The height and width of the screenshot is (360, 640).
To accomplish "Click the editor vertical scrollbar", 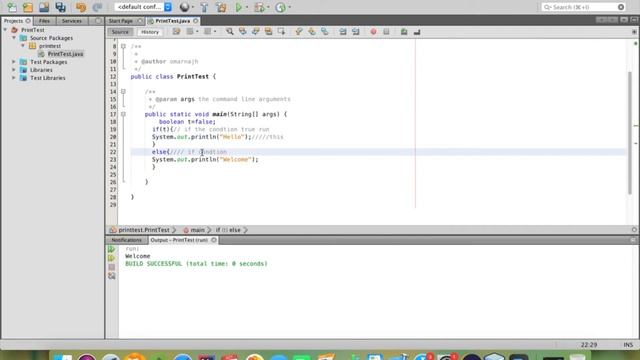I will coord(630,133).
